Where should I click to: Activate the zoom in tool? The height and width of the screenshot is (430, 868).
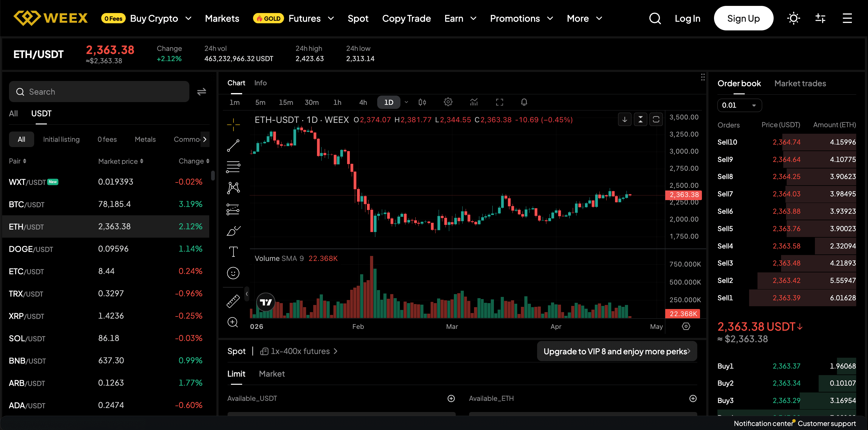tap(233, 322)
